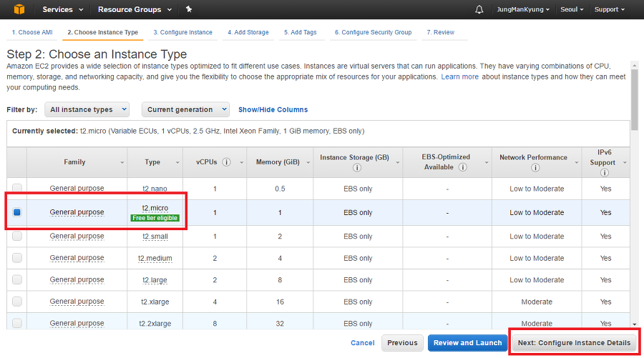Switch to the Add Storage step tab

click(248, 32)
